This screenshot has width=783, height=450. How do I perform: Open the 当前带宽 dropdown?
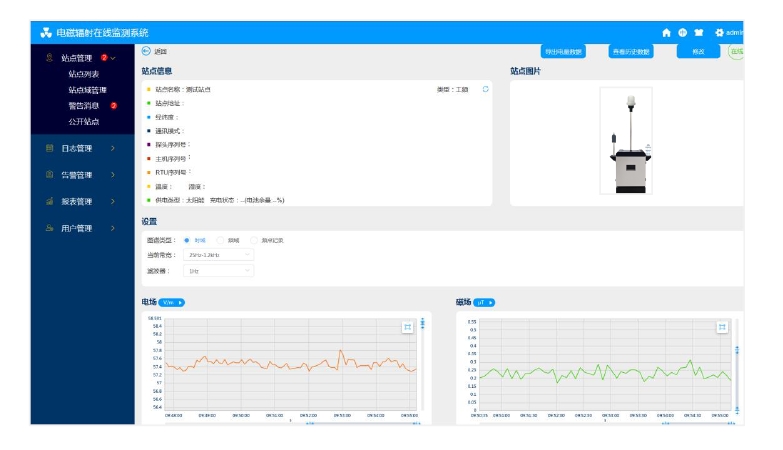pos(219,255)
